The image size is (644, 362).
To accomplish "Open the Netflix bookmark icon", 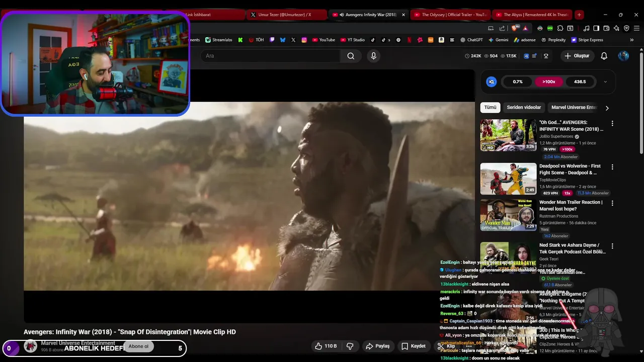I will coord(409,40).
